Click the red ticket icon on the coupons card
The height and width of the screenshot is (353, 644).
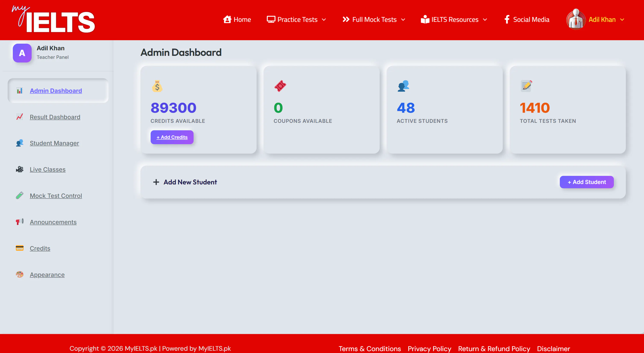pos(280,86)
